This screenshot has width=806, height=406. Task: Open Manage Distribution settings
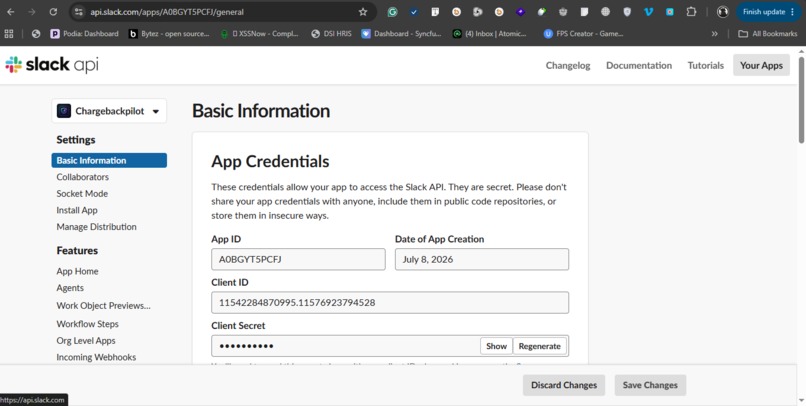tap(97, 227)
